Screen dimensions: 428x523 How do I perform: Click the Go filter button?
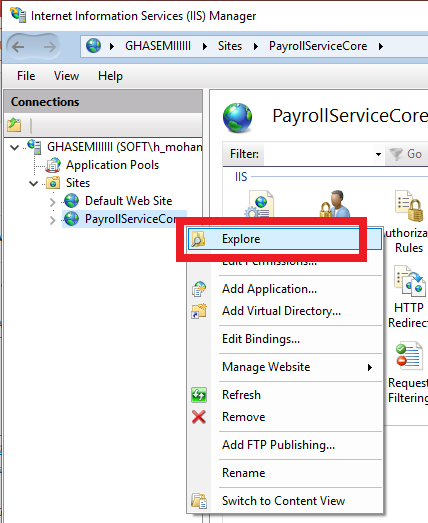point(406,154)
